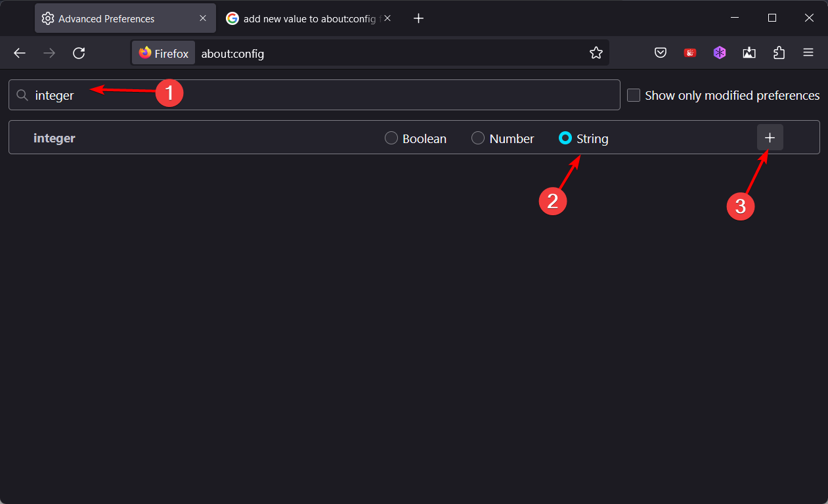The image size is (828, 504).
Task: Open the Firefox hamburger application menu
Action: tap(808, 53)
